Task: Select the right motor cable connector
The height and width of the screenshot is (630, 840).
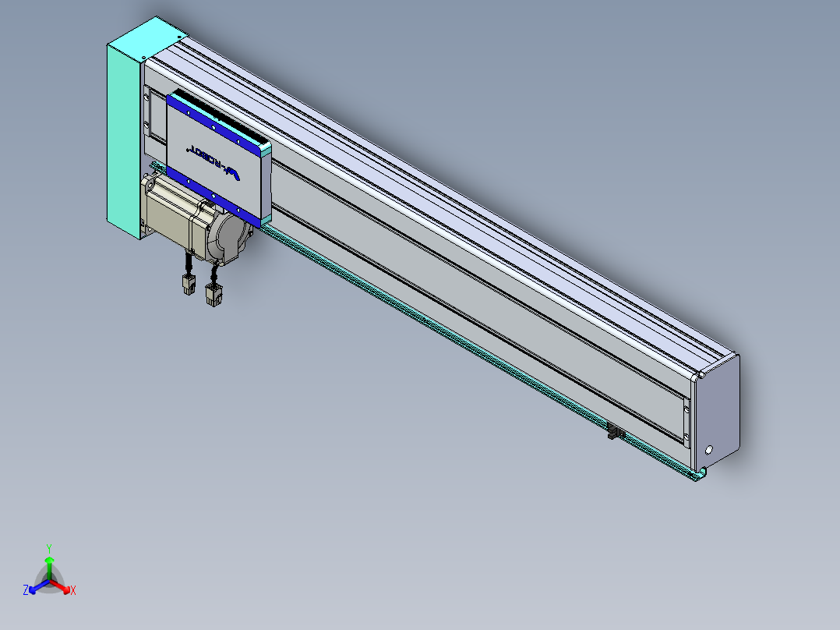Action: (x=214, y=296)
